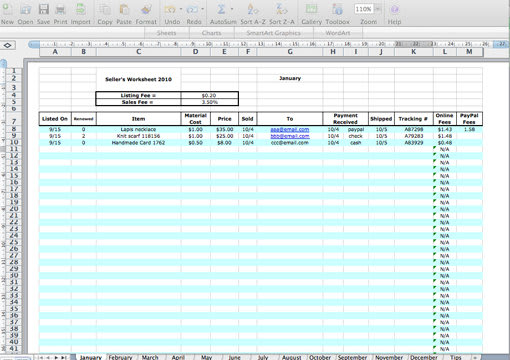This screenshot has height=360, width=510.
Task: Click the last-sheet navigation arrow
Action: (x=63, y=357)
